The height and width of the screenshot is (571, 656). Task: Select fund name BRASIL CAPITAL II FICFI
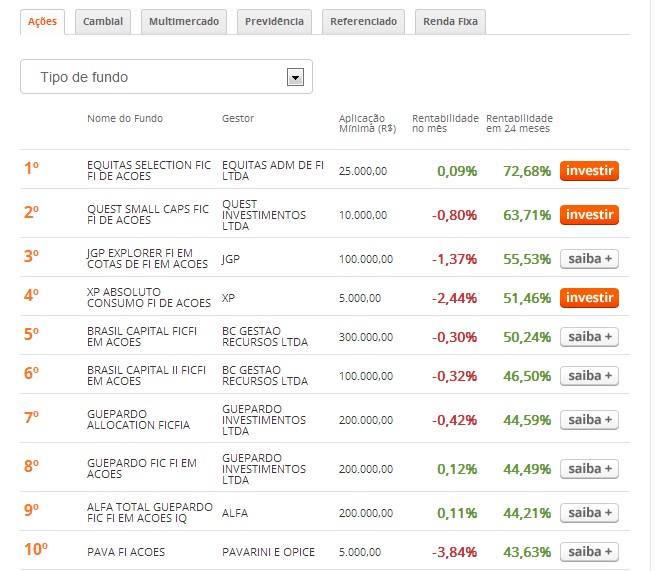(146, 376)
